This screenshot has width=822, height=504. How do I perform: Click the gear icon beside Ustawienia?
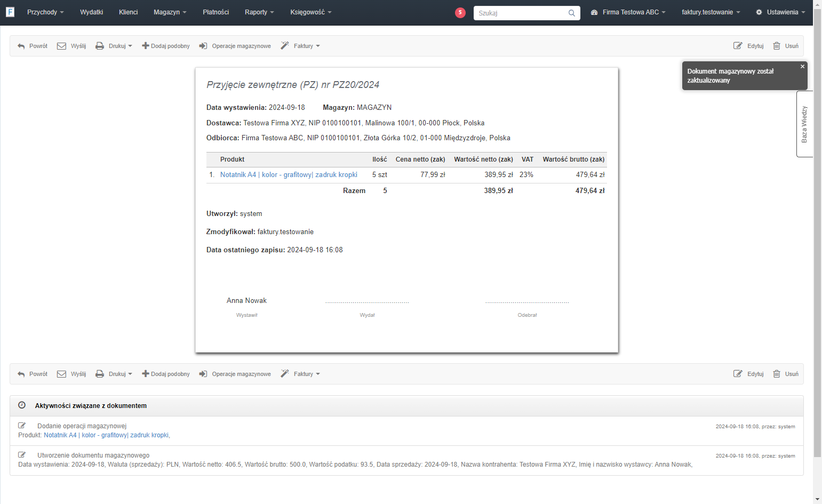(x=759, y=12)
